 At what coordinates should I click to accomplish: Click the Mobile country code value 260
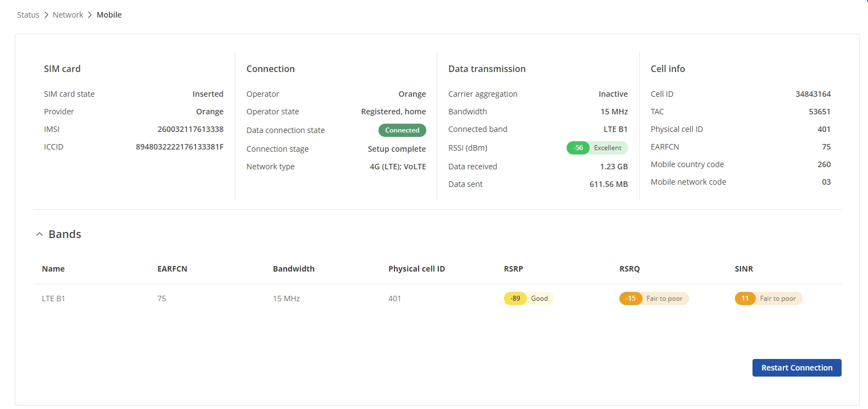824,164
